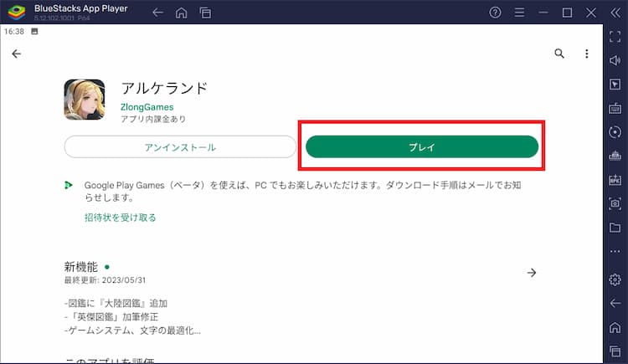The height and width of the screenshot is (364, 628).
Task: Click the Install APK icon
Action: click(615, 179)
